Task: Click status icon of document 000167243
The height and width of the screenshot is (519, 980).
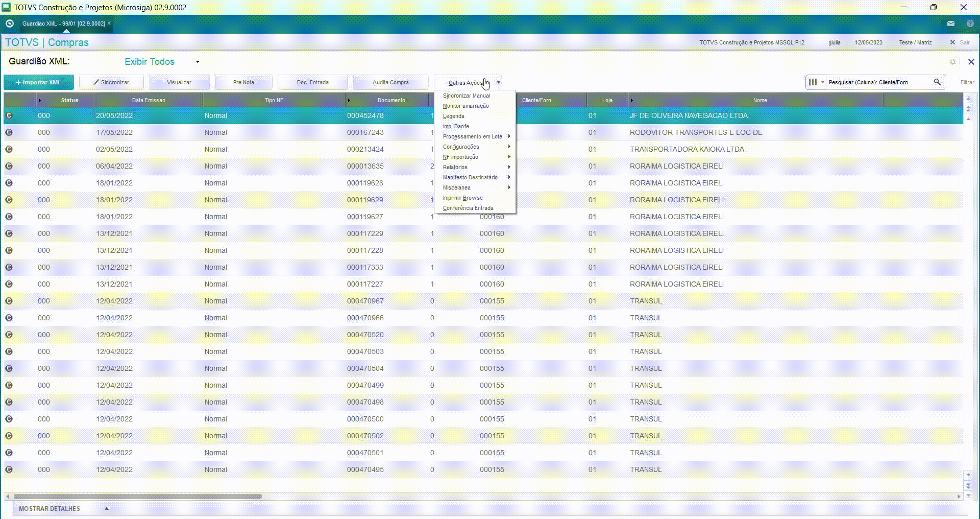Action: [x=9, y=132]
